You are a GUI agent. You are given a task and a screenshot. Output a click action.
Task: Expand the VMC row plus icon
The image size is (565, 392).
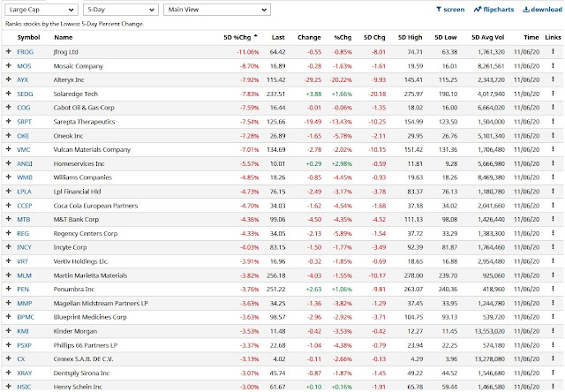pyautogui.click(x=9, y=149)
